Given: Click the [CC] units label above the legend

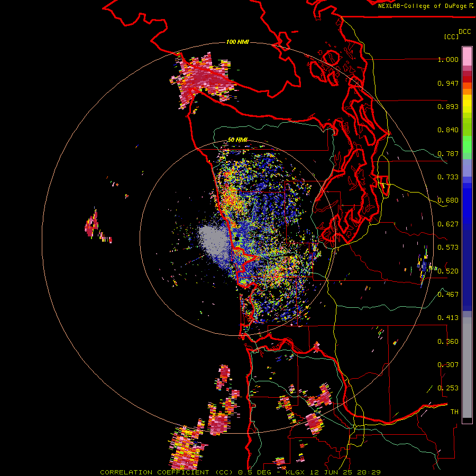Looking at the screenshot, I should click(x=451, y=36).
